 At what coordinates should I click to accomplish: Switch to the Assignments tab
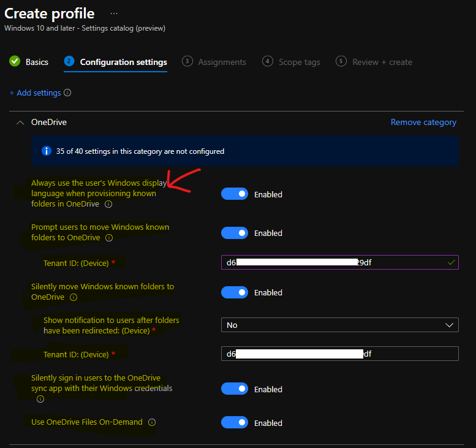(222, 62)
